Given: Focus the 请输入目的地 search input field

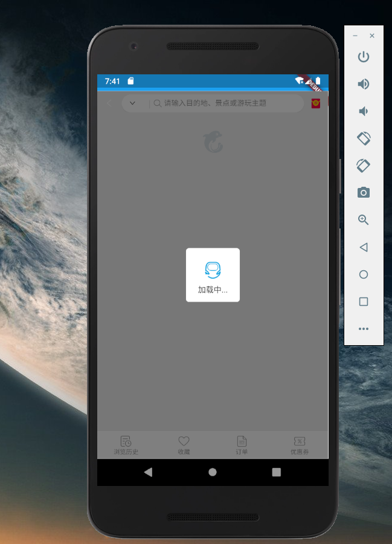Looking at the screenshot, I should pyautogui.click(x=215, y=103).
